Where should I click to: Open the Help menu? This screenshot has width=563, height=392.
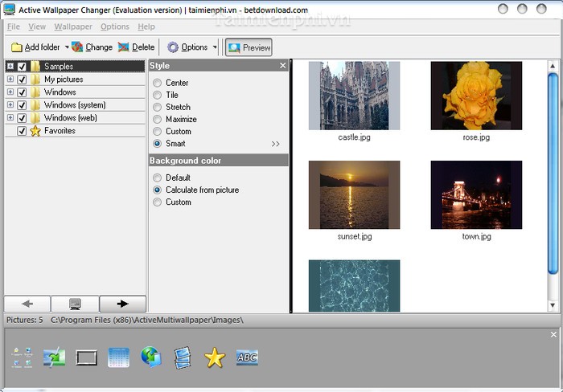[x=146, y=27]
